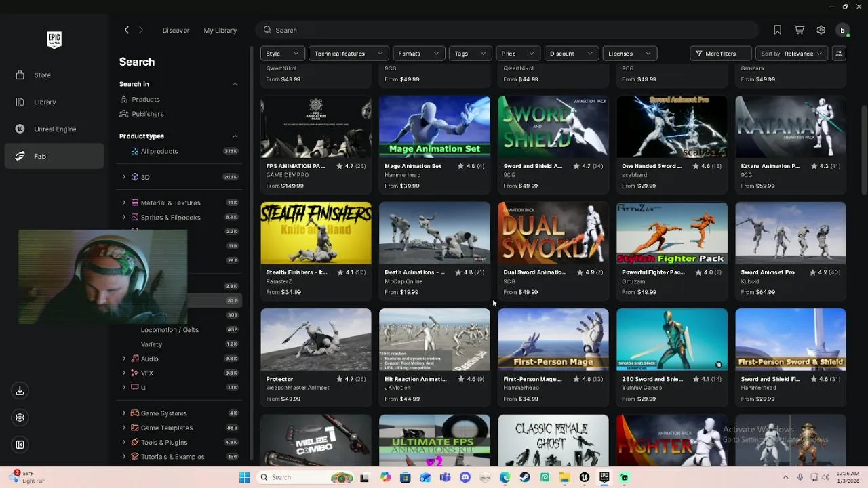Click the Fab search field
Screen dimensions: 868x488
coord(507,30)
